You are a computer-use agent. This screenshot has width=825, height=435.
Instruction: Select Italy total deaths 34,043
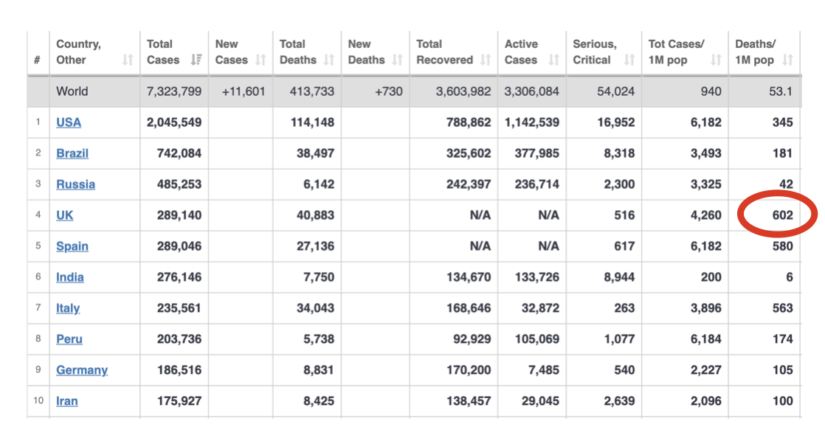[x=316, y=308]
